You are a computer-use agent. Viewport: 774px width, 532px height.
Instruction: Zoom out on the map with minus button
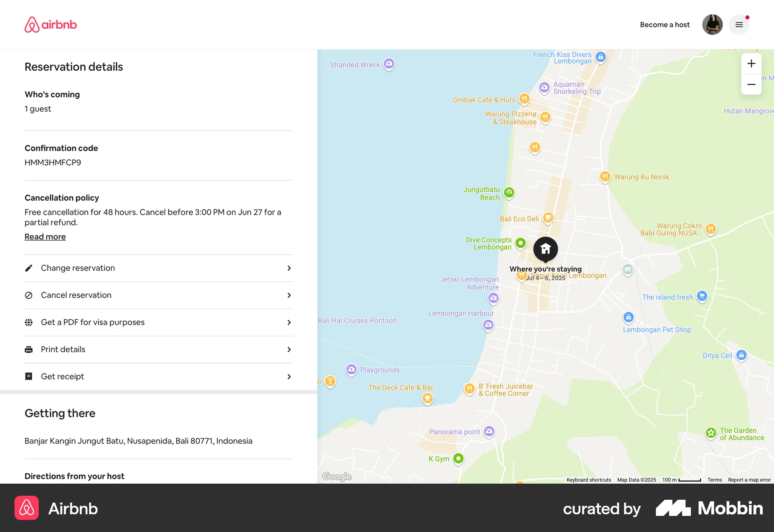coord(751,84)
